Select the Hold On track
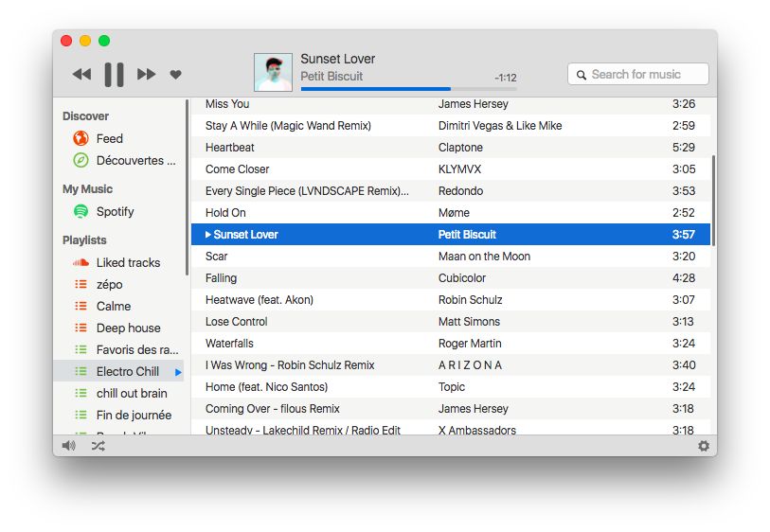 (x=451, y=212)
